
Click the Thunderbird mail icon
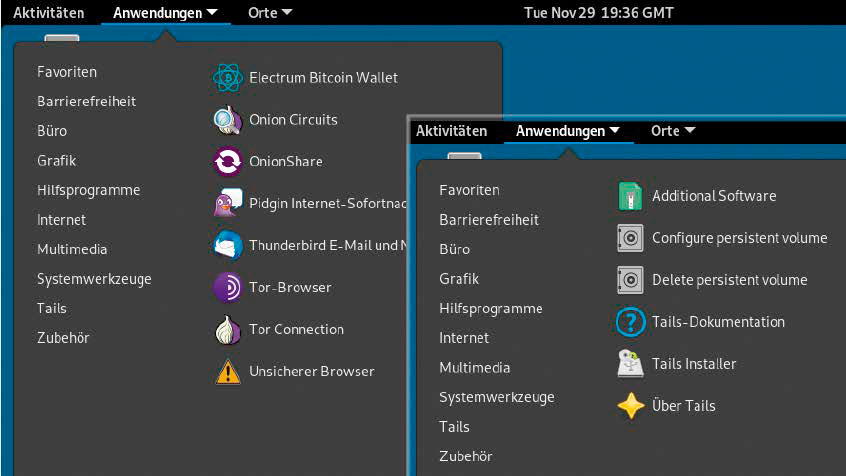[x=228, y=245]
